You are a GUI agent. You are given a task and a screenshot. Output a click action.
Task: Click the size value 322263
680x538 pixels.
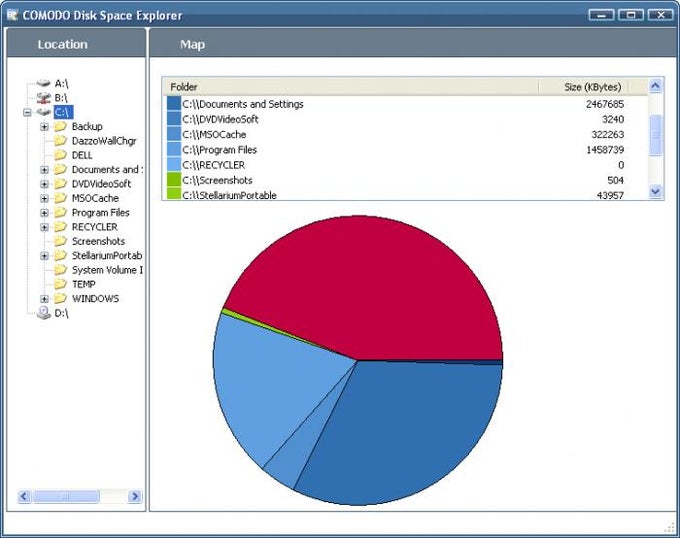607,134
